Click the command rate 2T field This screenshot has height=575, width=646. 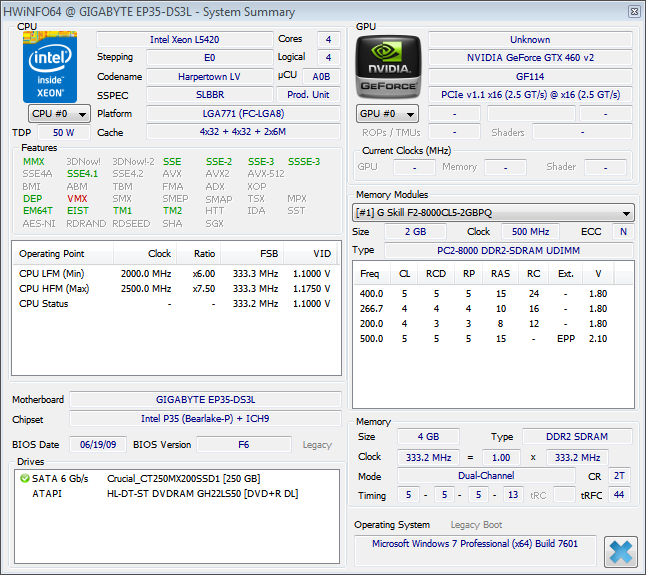(619, 476)
